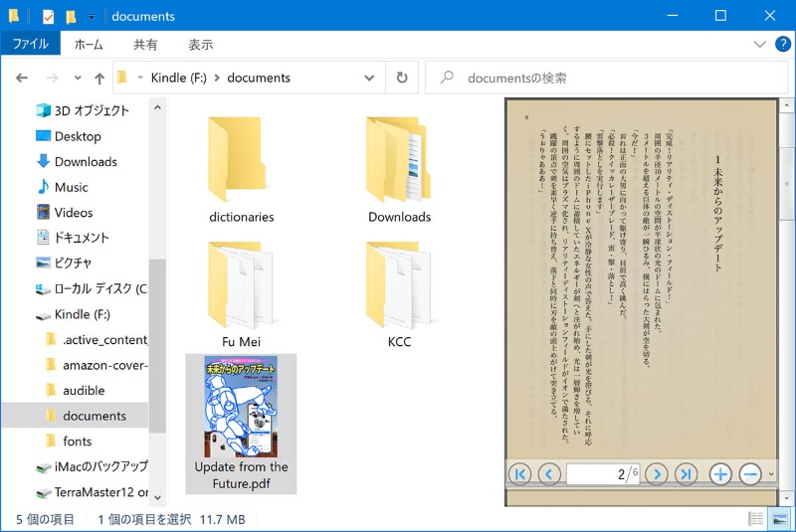Viewport: 796px width, 532px height.
Task: Open the preview toolbar options dropdown arrow
Action: pyautogui.click(x=771, y=474)
